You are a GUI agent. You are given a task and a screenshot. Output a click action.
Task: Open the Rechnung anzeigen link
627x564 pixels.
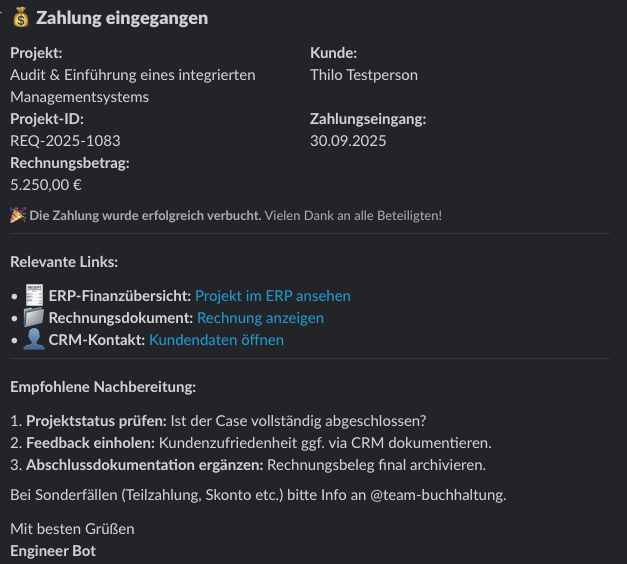pos(260,318)
